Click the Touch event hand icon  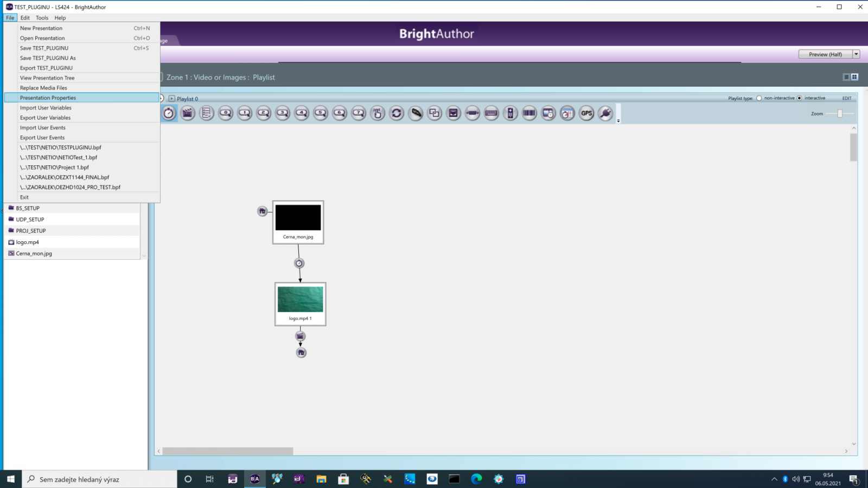378,113
